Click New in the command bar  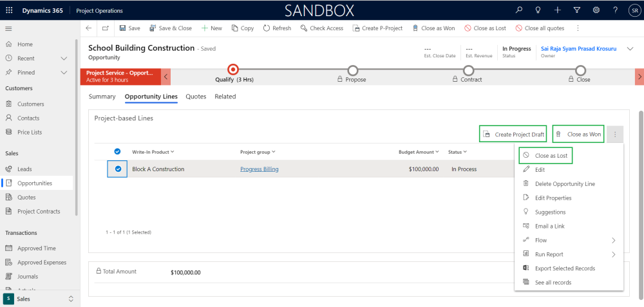point(211,28)
